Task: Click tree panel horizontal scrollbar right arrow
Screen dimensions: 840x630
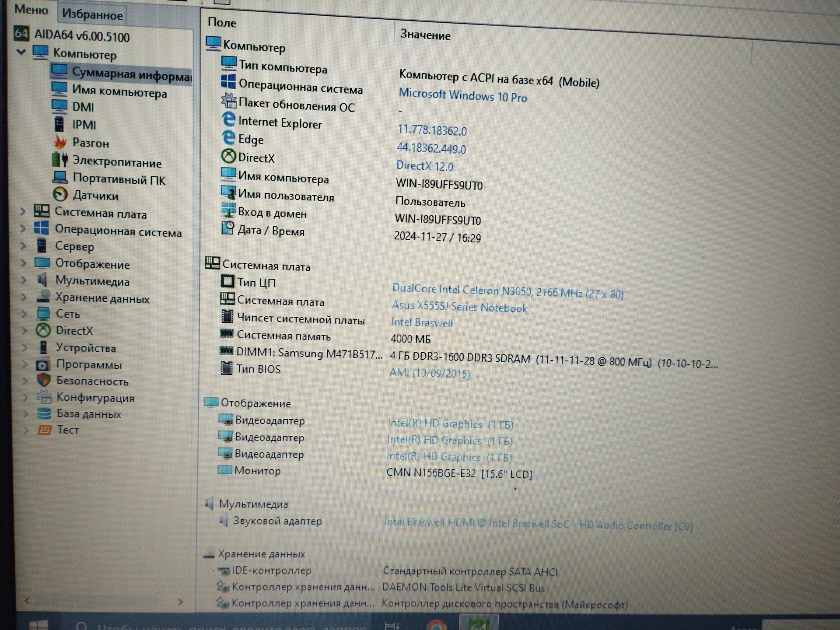Action: click(180, 602)
